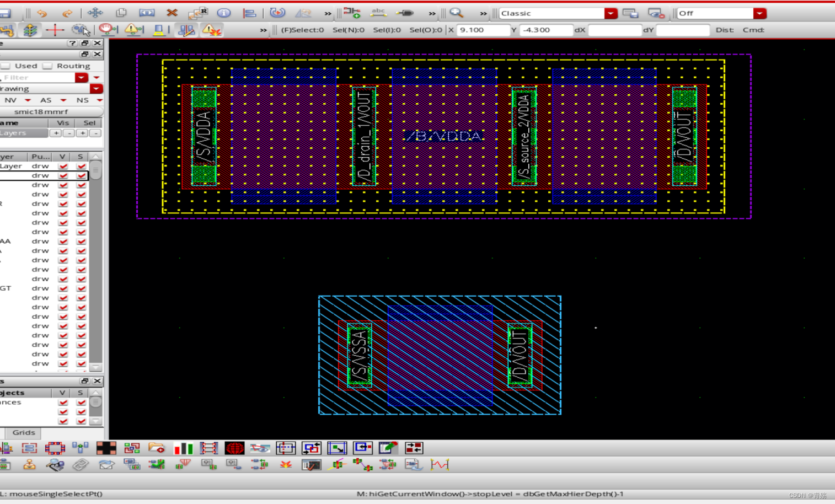Toggle selectability checkbox in the GT drw row
835x504 pixels.
pos(82,288)
